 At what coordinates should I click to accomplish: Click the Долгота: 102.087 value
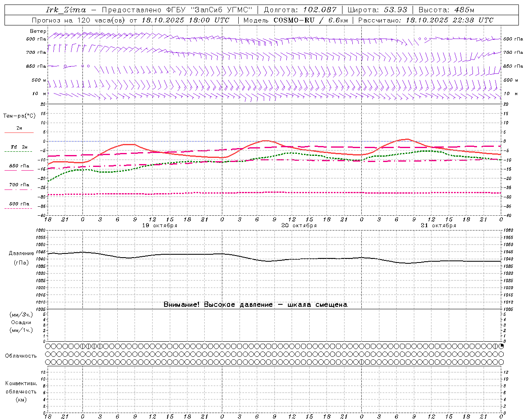pos(300,10)
